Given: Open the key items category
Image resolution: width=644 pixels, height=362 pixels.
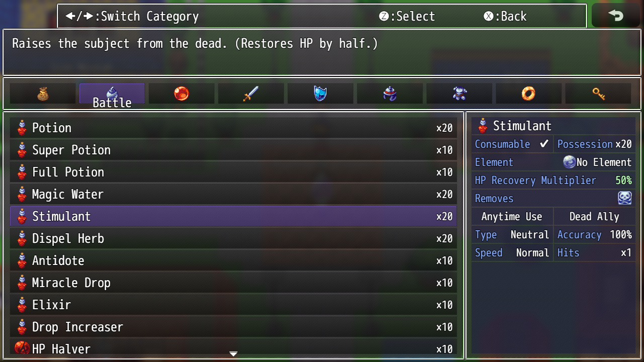Looking at the screenshot, I should click(598, 94).
